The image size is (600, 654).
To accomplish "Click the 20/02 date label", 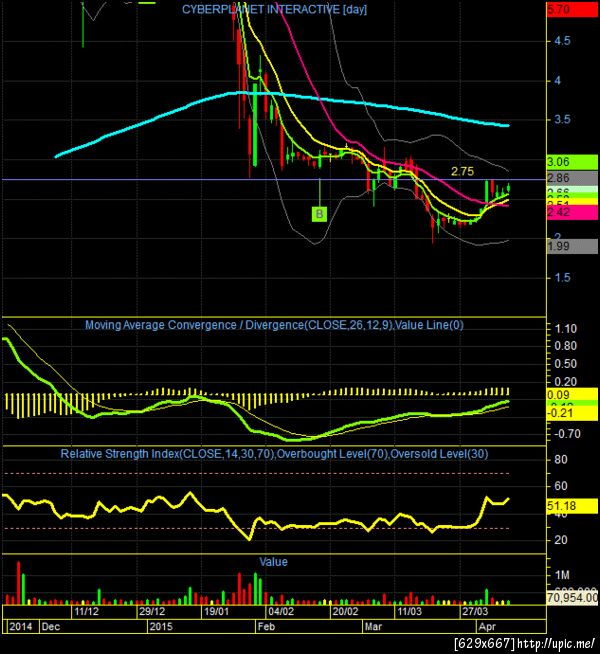I will pos(345,612).
